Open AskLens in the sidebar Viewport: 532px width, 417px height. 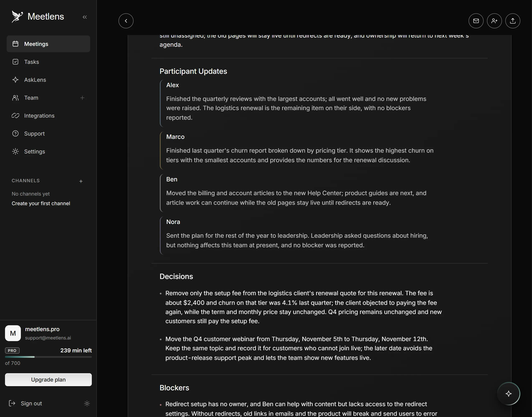click(48, 80)
